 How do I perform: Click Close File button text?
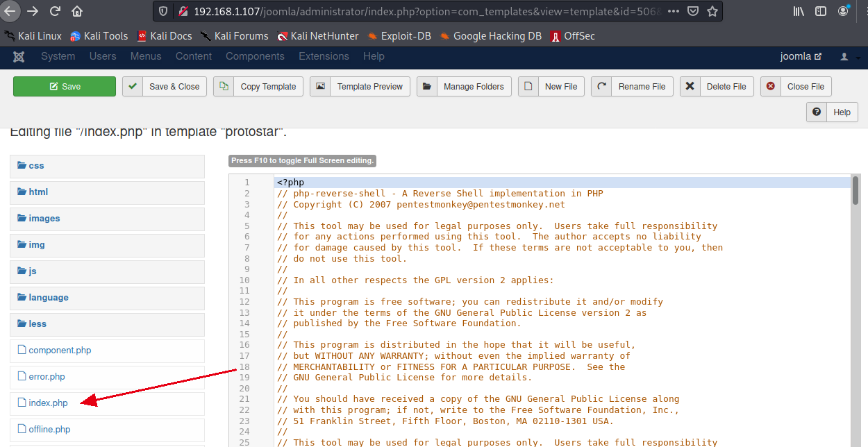(806, 87)
